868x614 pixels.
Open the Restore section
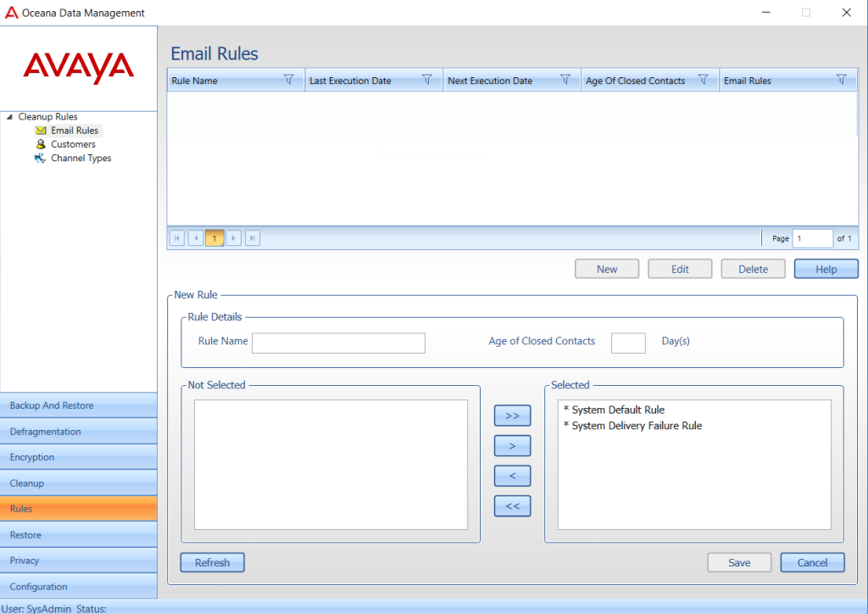point(79,535)
